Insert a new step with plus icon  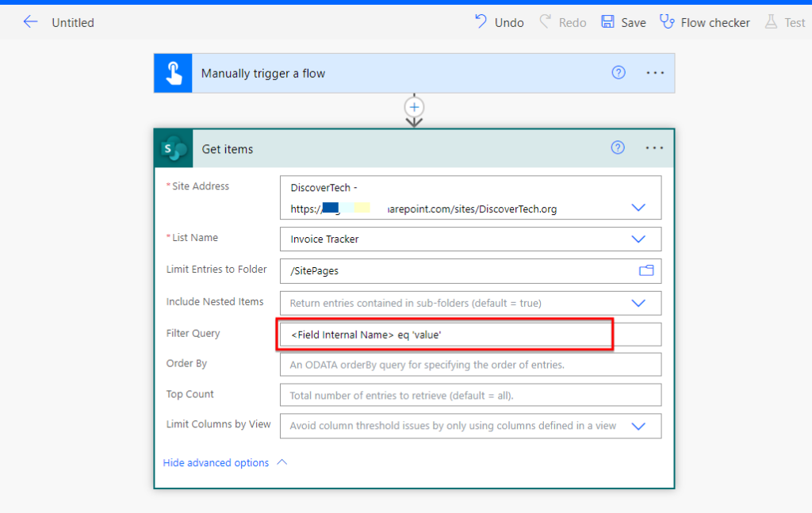coord(414,107)
